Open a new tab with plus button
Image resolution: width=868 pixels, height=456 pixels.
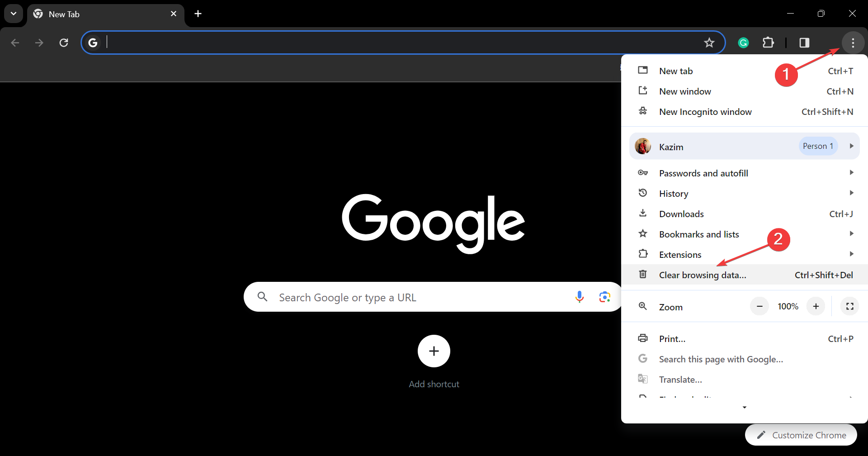[x=198, y=14]
